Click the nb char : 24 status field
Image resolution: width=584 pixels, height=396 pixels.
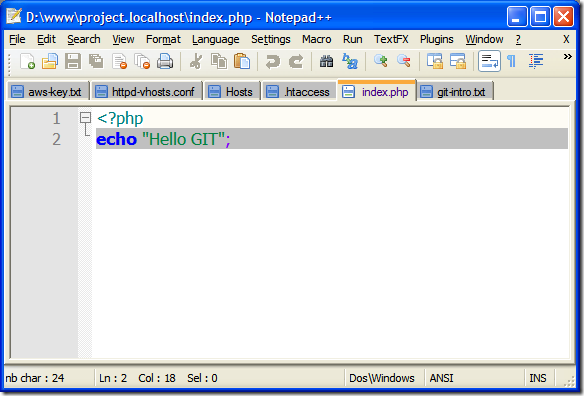click(35, 378)
